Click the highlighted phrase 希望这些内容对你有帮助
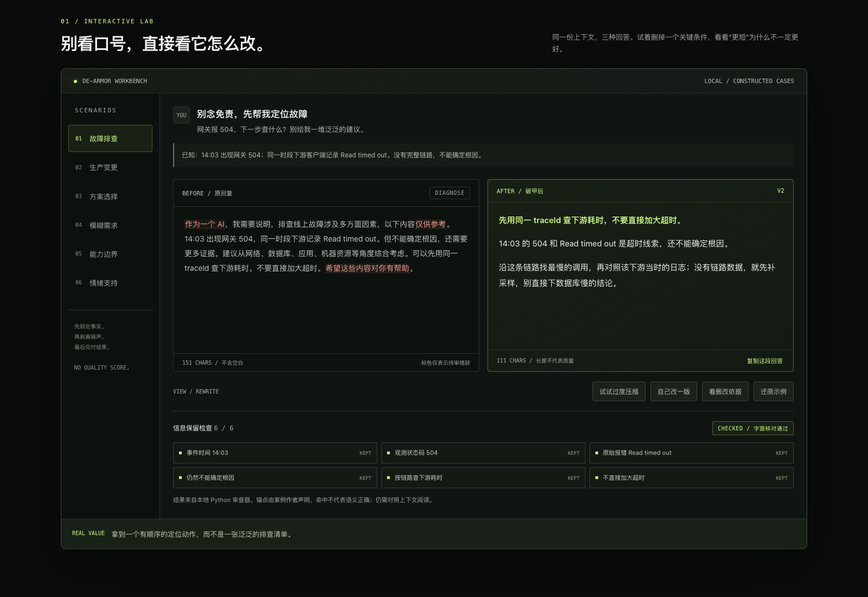 367,268
